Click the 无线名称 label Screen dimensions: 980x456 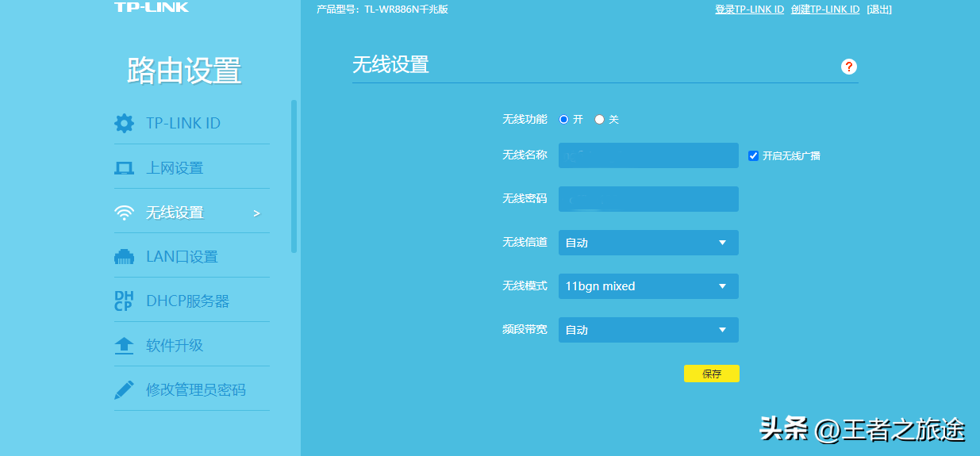[x=525, y=155]
